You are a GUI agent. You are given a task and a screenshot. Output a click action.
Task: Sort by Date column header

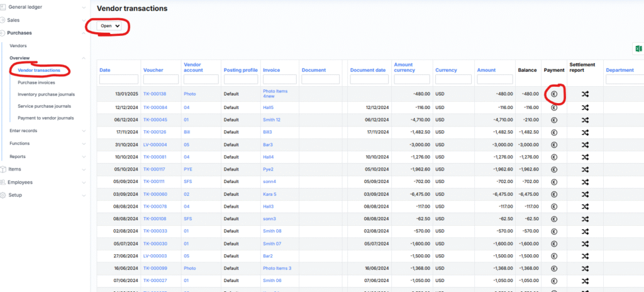coord(104,70)
